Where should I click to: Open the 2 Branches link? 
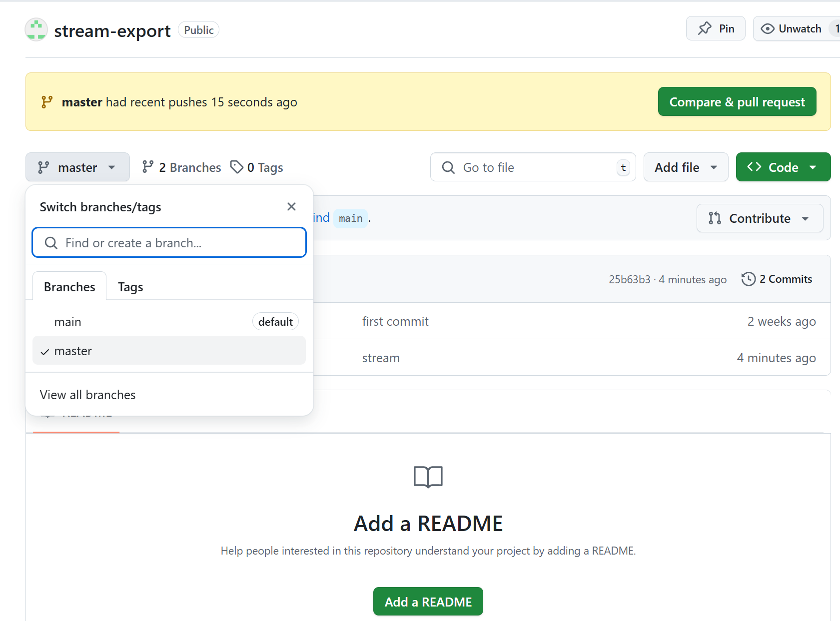tap(181, 167)
